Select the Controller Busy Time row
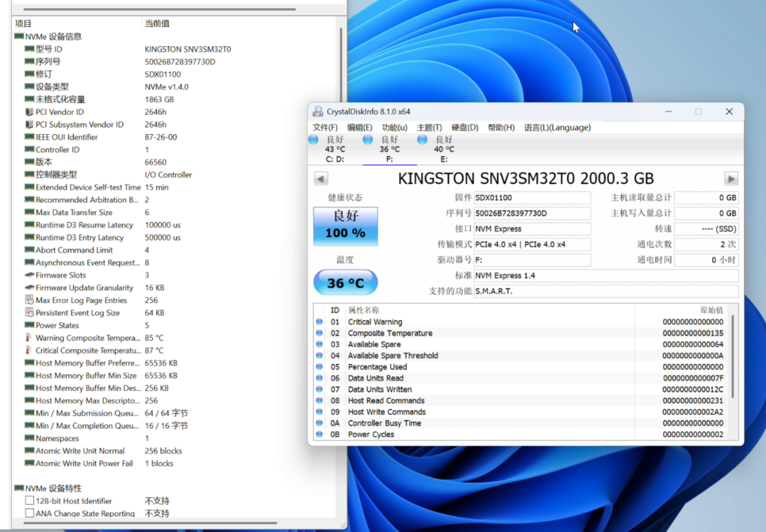 pyautogui.click(x=521, y=423)
